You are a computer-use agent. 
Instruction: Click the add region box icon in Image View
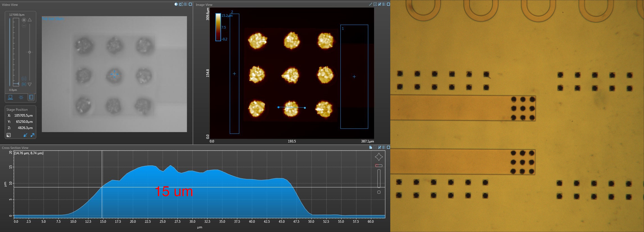pos(375,4)
